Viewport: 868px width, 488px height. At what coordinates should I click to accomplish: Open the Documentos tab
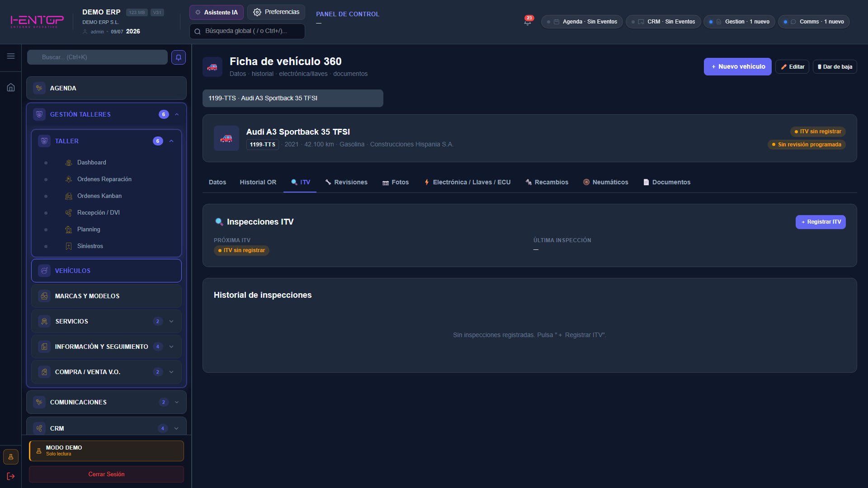click(x=667, y=182)
